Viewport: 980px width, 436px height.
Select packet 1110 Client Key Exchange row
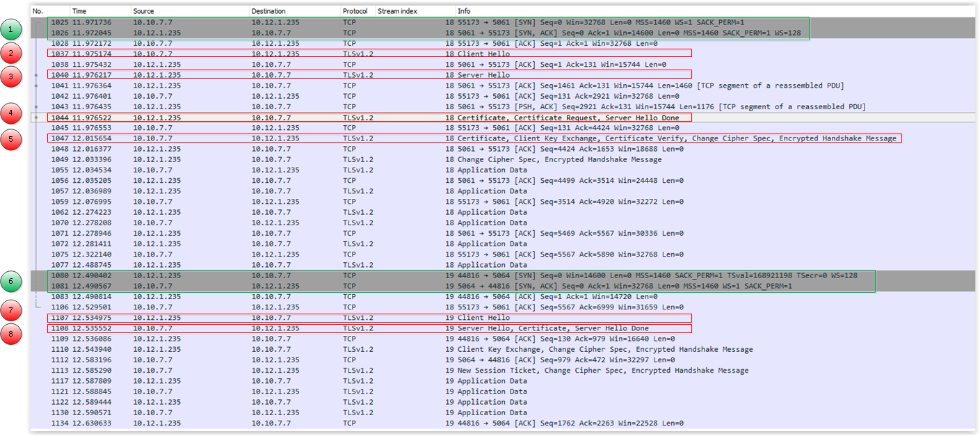(502, 349)
